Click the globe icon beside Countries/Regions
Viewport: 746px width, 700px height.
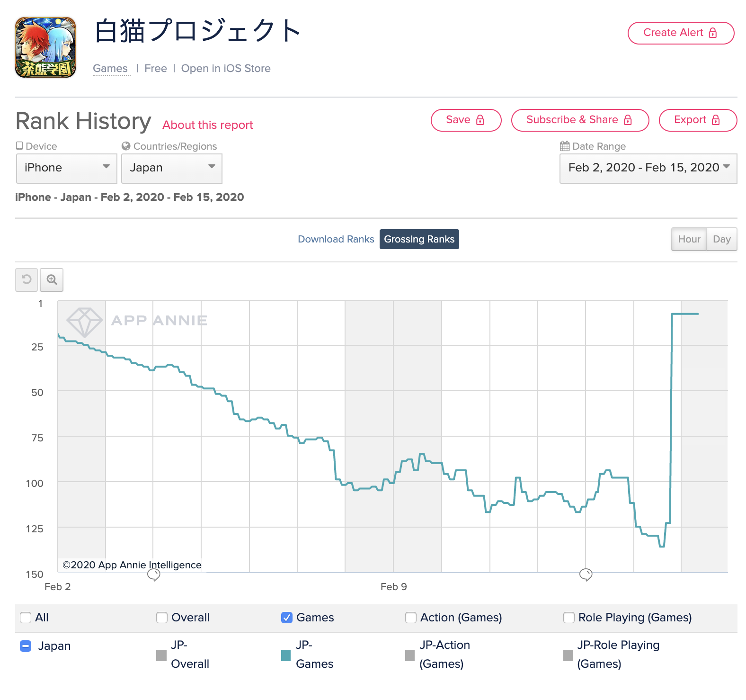point(126,146)
